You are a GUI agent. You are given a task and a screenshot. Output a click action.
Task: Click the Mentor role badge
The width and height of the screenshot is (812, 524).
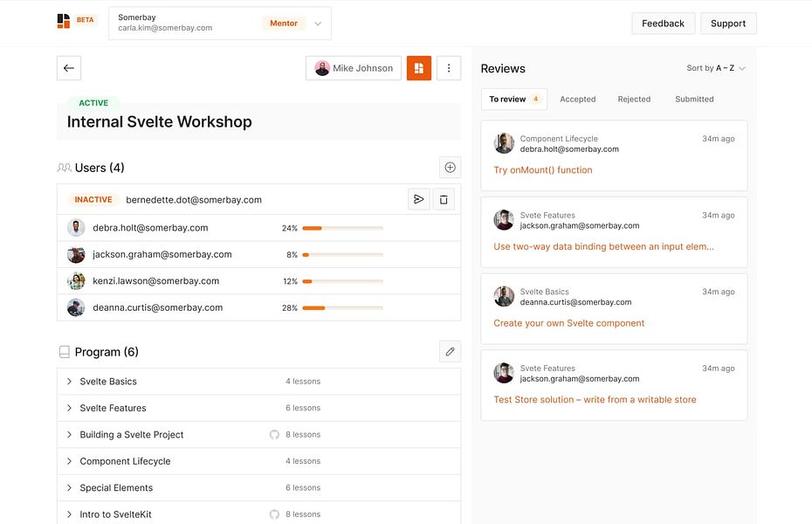click(283, 23)
